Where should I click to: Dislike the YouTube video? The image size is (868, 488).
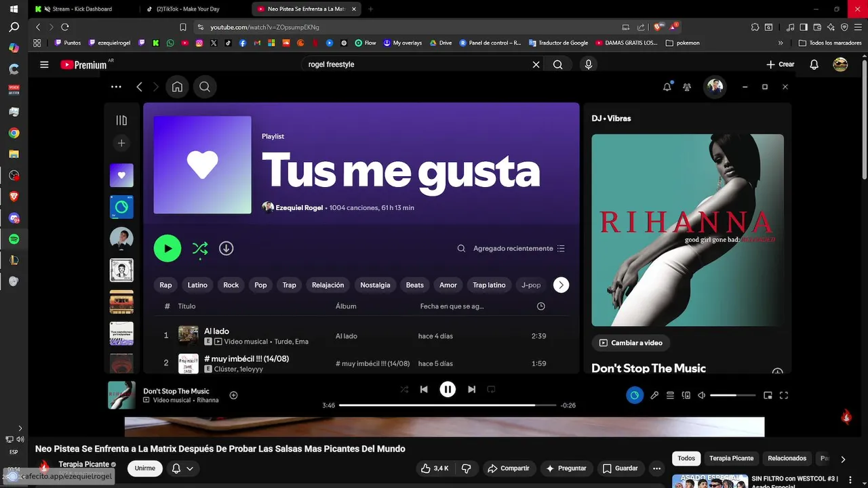tap(467, 468)
